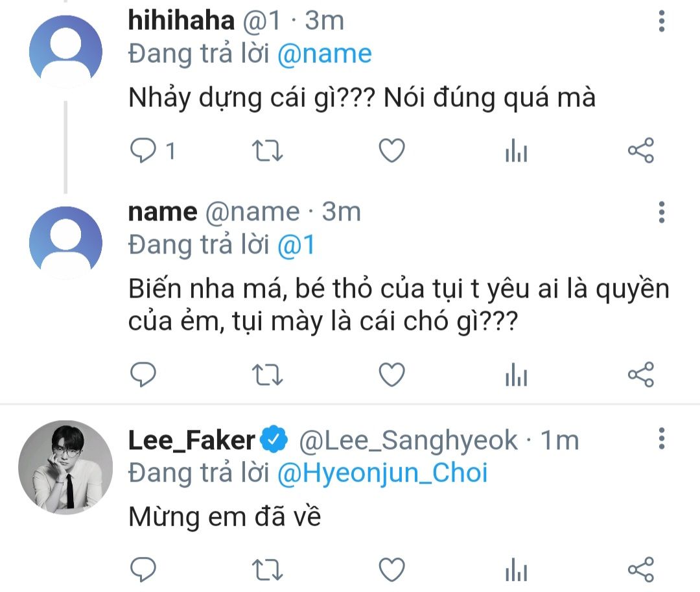The width and height of the screenshot is (700, 592).
Task: Like the tweet by name
Action: click(391, 374)
